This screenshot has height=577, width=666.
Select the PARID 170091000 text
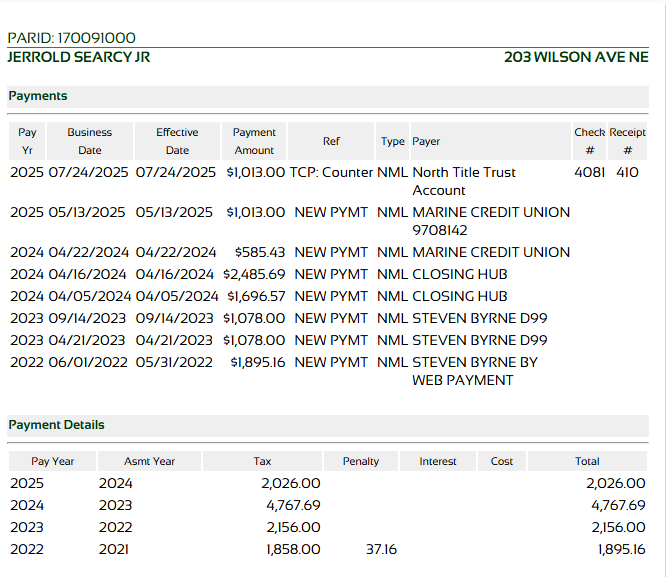[x=71, y=38]
